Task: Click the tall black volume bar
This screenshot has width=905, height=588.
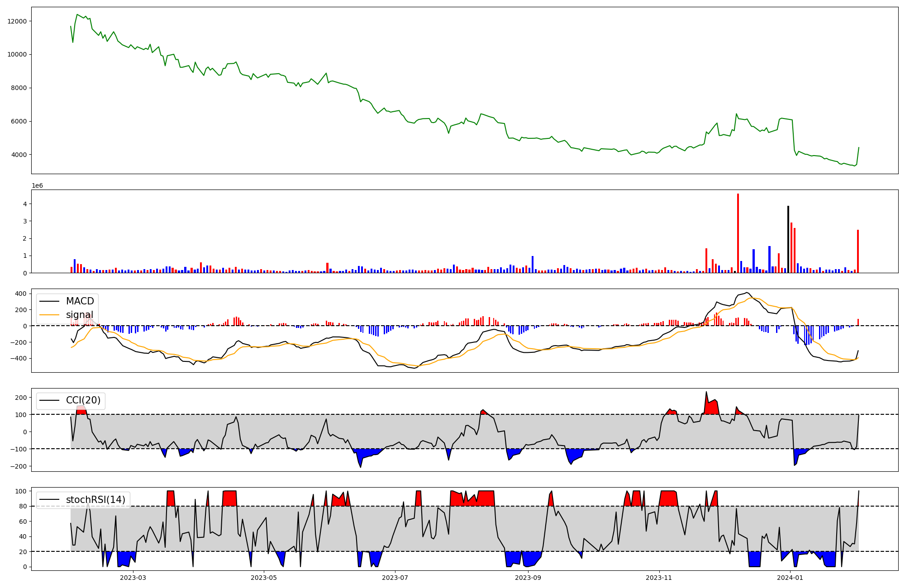Action: [788, 240]
